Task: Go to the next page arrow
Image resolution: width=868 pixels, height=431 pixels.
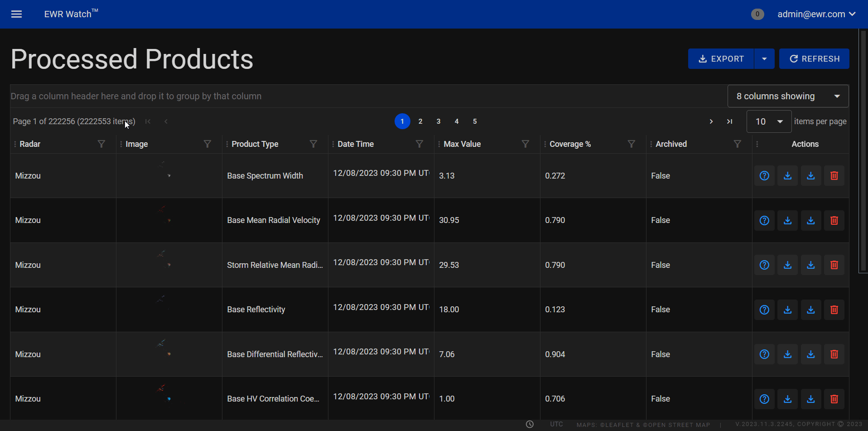Action: tap(711, 121)
